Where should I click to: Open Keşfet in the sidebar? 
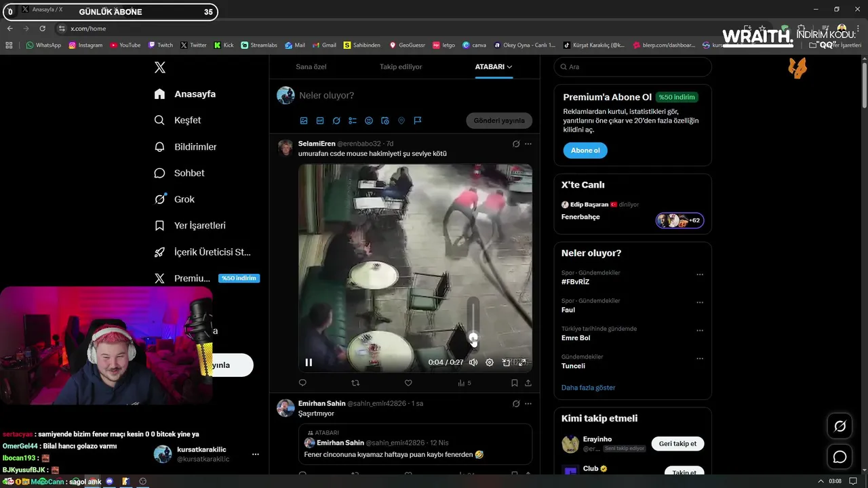tap(178, 120)
